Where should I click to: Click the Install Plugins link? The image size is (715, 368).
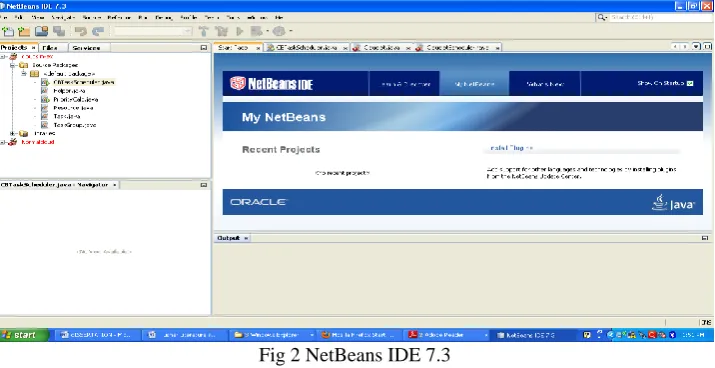pos(511,148)
